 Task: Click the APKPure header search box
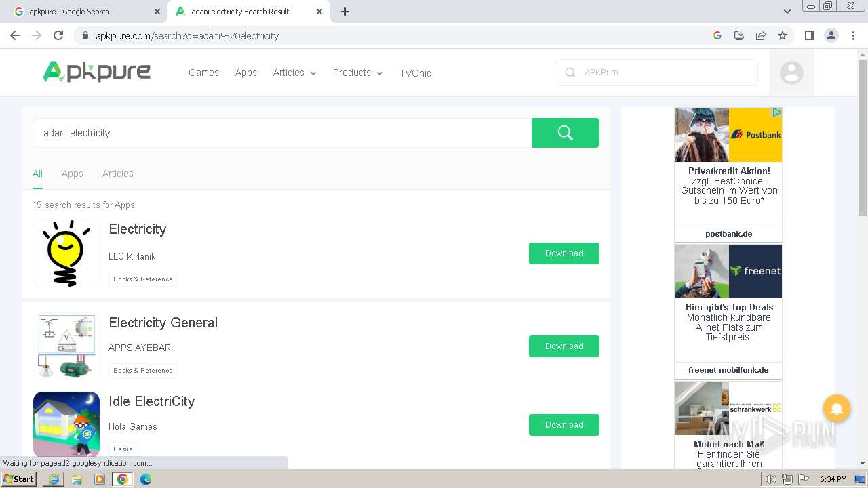656,73
